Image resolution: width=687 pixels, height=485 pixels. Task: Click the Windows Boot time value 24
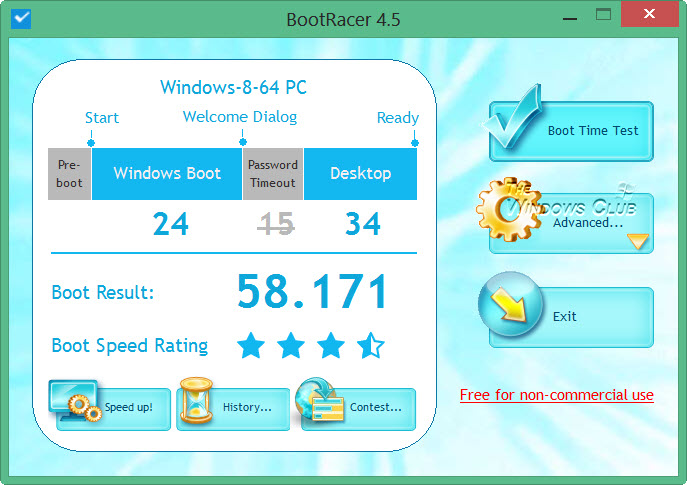click(171, 224)
